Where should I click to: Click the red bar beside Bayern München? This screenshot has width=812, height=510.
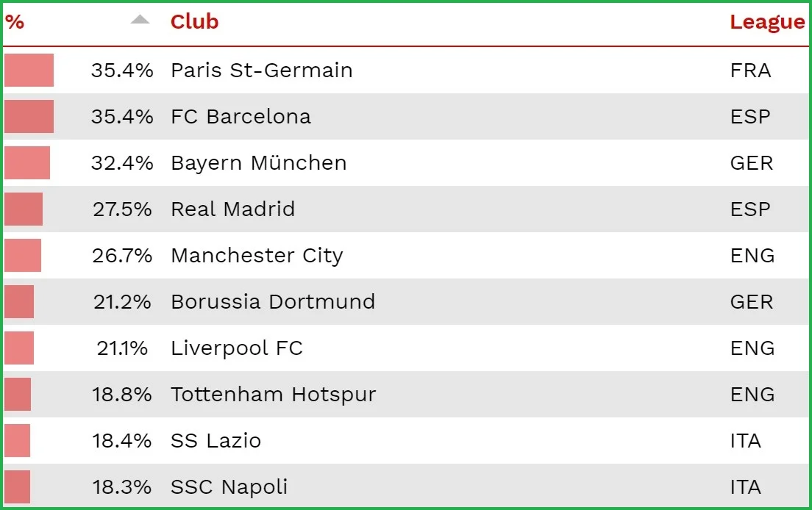[27, 163]
